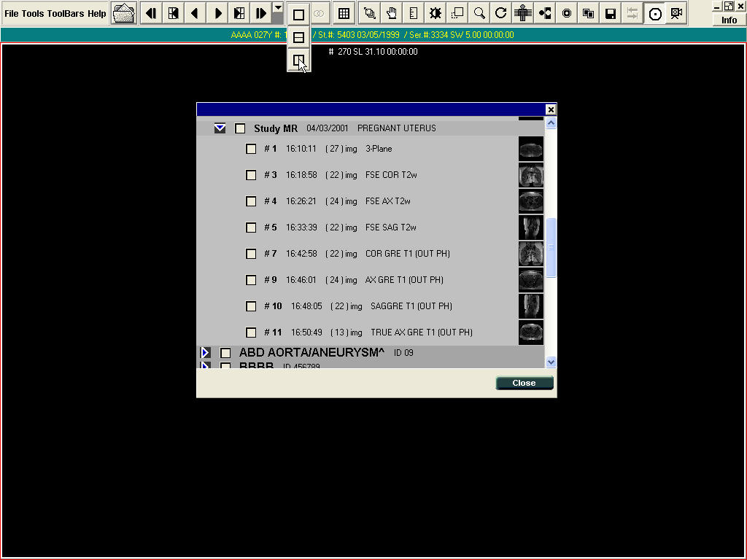Viewport: 747px width, 560px height.
Task: Click the rotate image tool
Action: (500, 13)
